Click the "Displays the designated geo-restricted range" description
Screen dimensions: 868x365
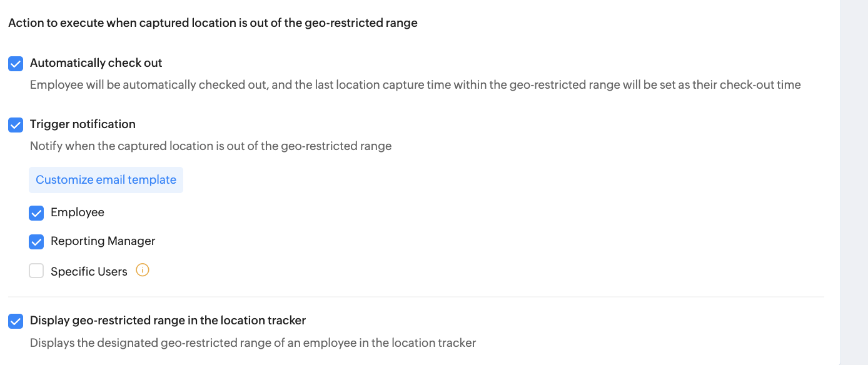253,342
